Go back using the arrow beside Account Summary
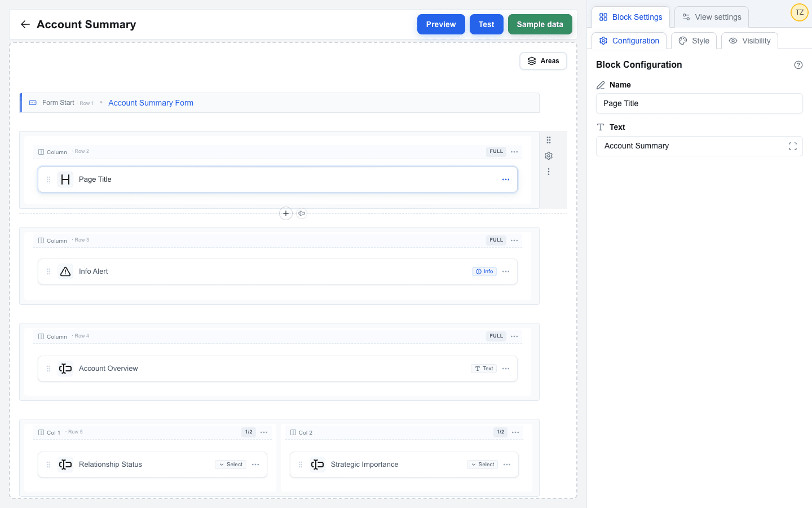This screenshot has width=812, height=508. [x=25, y=24]
